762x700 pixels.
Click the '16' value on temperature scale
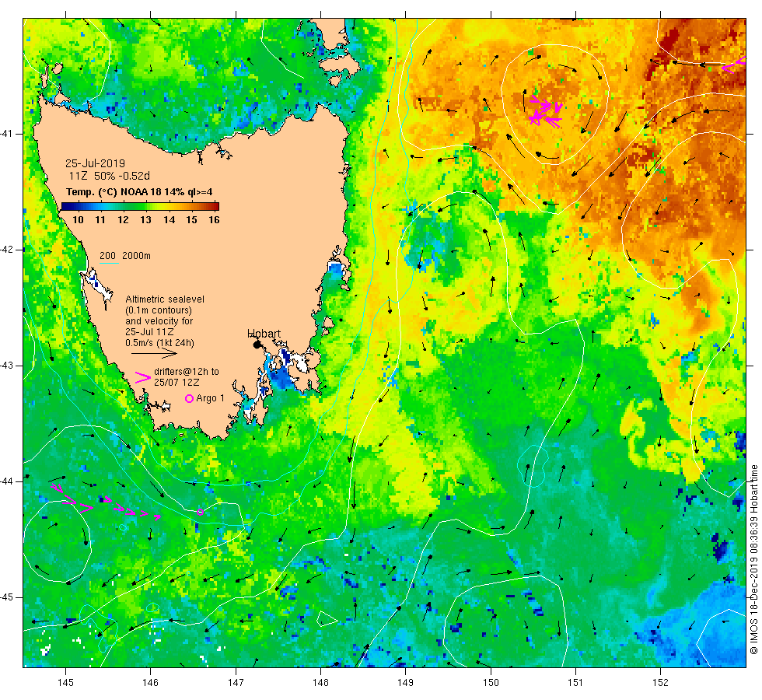[x=214, y=219]
